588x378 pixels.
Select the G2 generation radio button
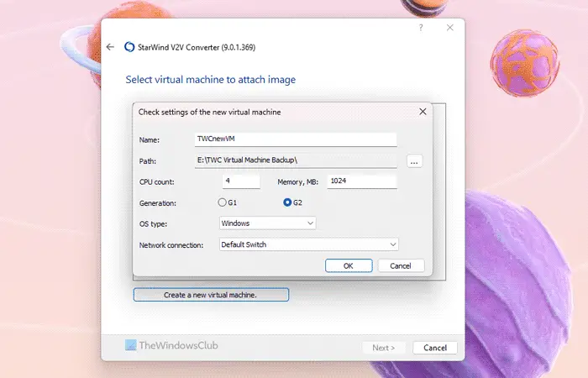(x=287, y=202)
